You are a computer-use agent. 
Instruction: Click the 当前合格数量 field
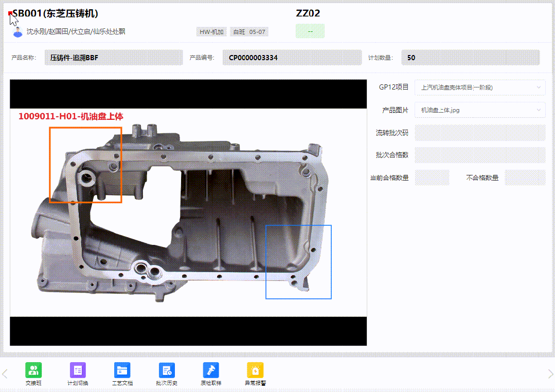(x=432, y=177)
